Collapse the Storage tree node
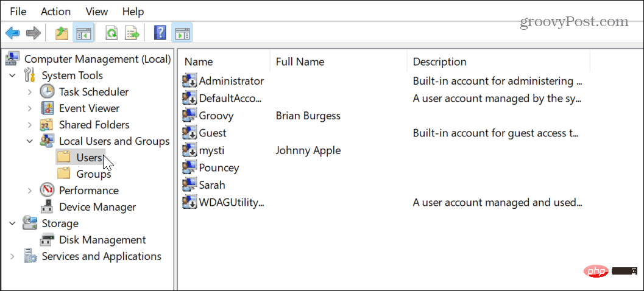Viewport: 644px width, 291px height. pos(12,223)
